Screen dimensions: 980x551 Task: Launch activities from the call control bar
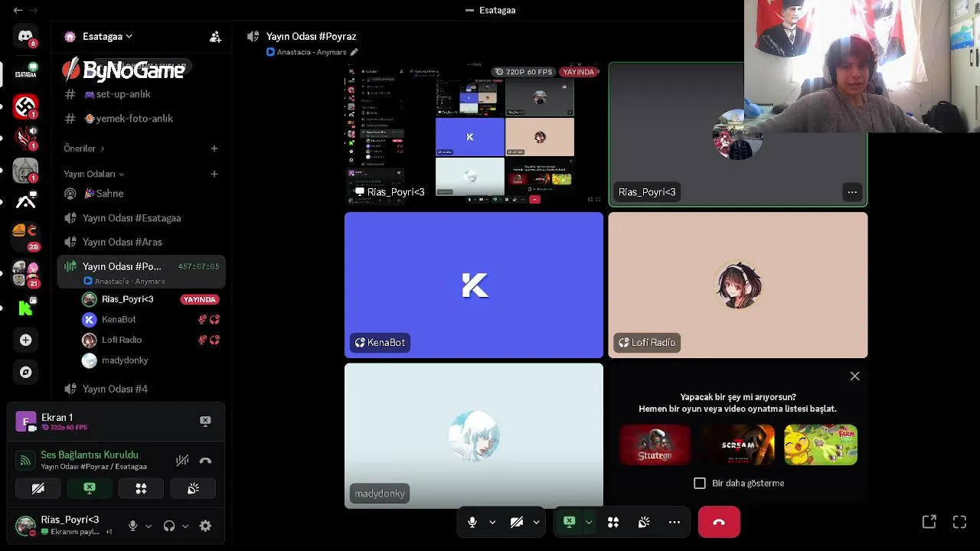[613, 522]
